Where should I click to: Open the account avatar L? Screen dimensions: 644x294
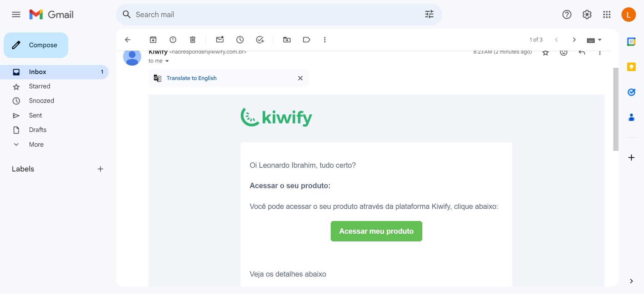click(629, 15)
